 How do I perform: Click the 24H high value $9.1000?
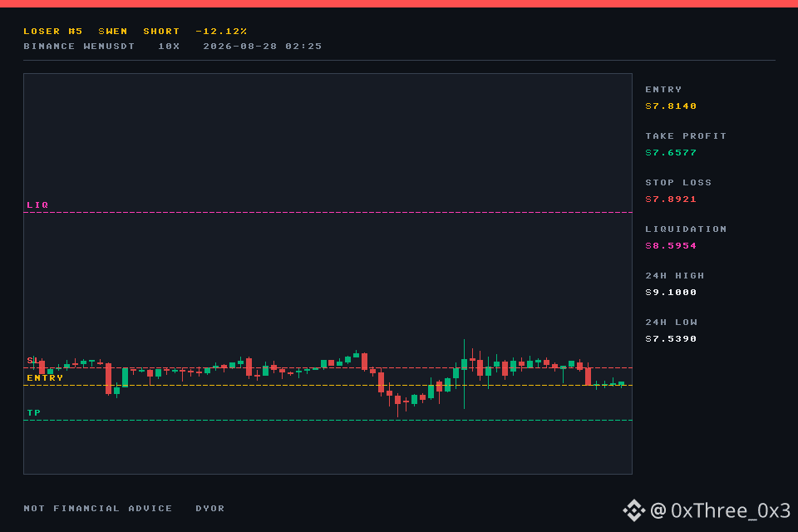(671, 293)
